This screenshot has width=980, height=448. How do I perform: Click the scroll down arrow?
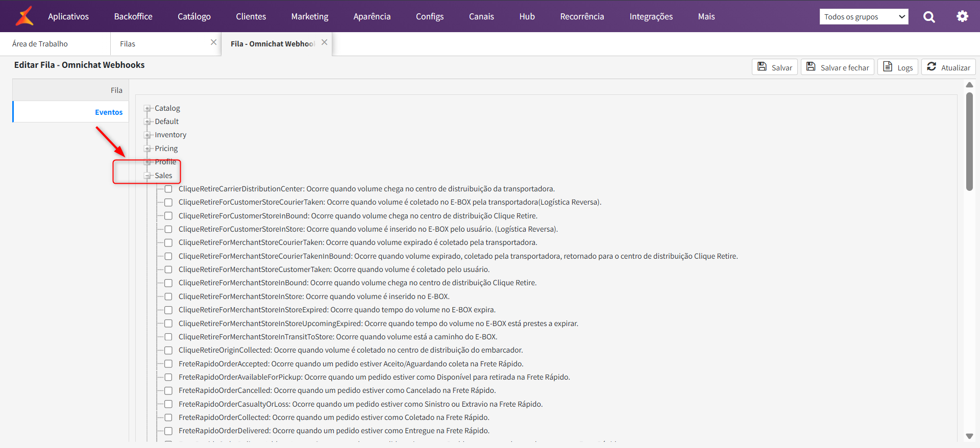tap(969, 436)
